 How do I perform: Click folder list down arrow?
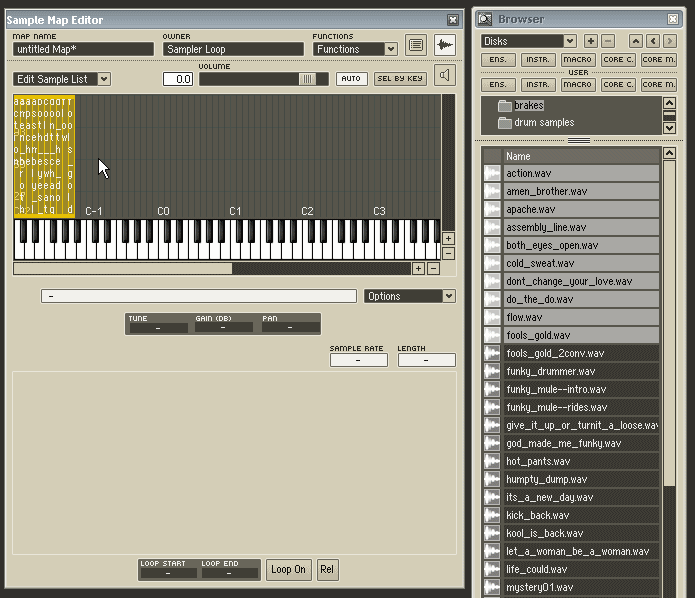click(669, 128)
